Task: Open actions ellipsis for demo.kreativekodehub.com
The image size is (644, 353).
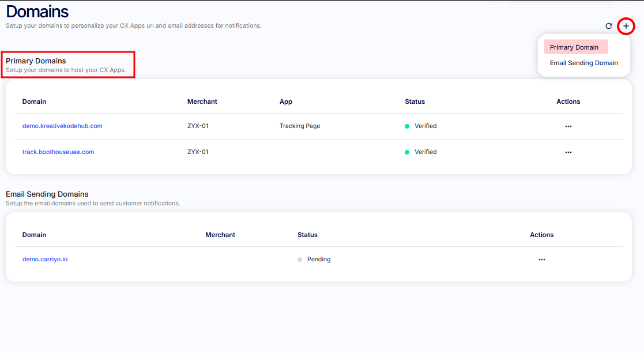Action: (568, 126)
